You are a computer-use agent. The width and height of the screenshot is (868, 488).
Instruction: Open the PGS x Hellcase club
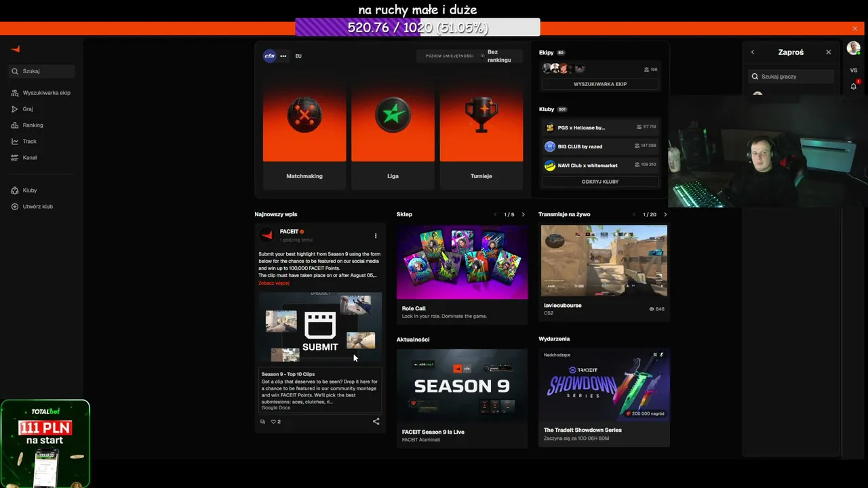click(x=600, y=127)
